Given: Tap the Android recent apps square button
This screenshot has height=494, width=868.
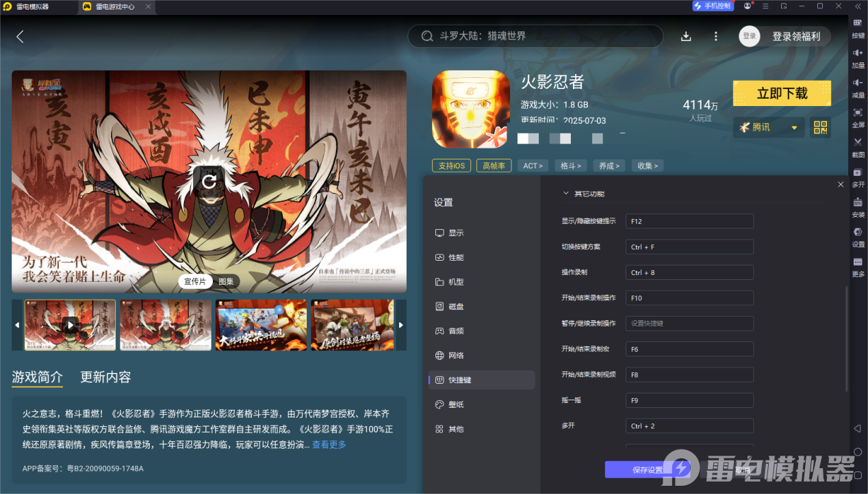Looking at the screenshot, I should (x=857, y=475).
